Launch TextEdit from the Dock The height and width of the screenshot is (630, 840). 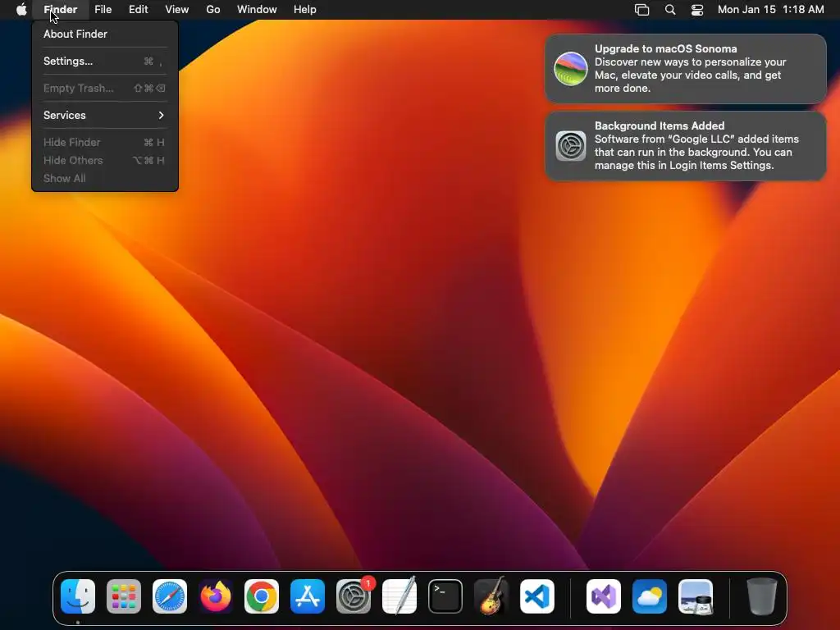(399, 596)
